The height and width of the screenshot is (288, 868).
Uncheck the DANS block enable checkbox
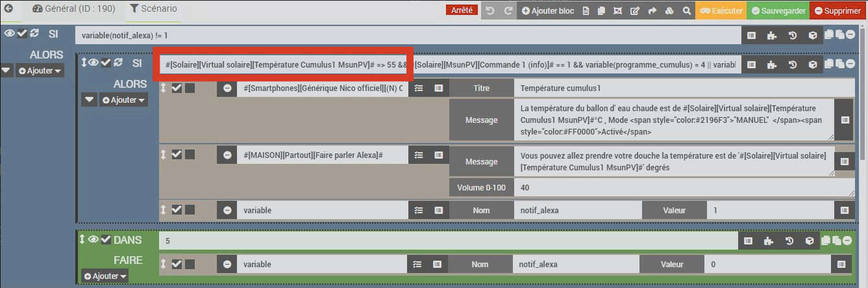(106, 239)
